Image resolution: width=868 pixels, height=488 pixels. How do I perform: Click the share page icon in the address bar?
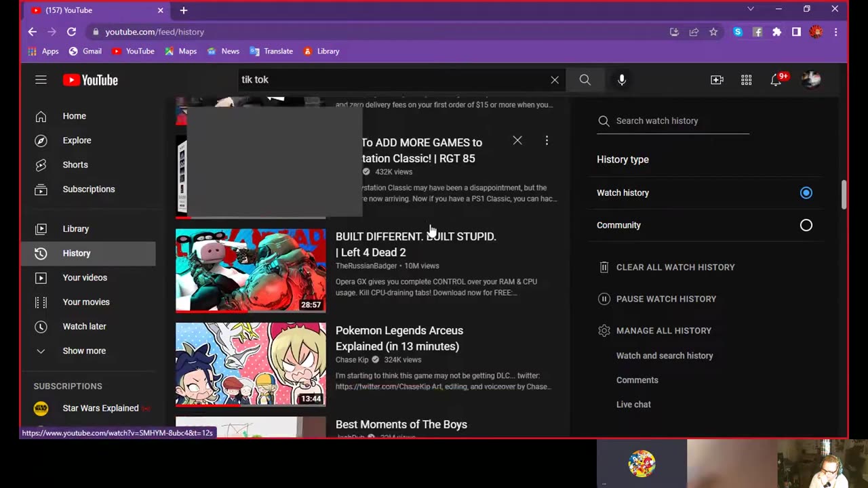[694, 32]
